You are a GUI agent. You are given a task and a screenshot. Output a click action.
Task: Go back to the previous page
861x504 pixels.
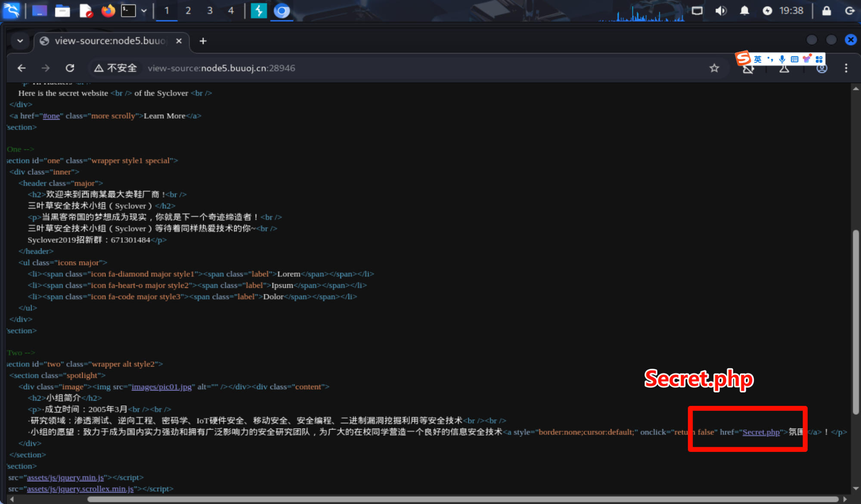point(22,68)
